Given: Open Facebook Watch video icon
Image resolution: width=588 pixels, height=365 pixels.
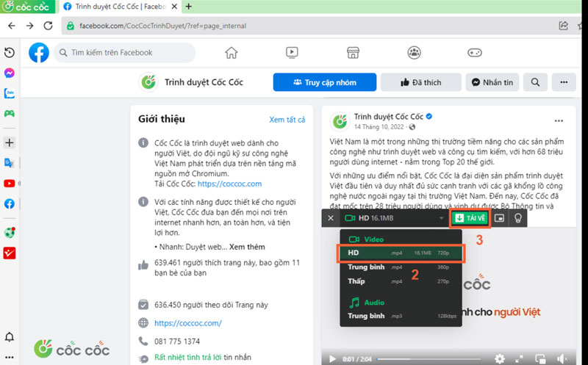Looking at the screenshot, I should [x=292, y=52].
